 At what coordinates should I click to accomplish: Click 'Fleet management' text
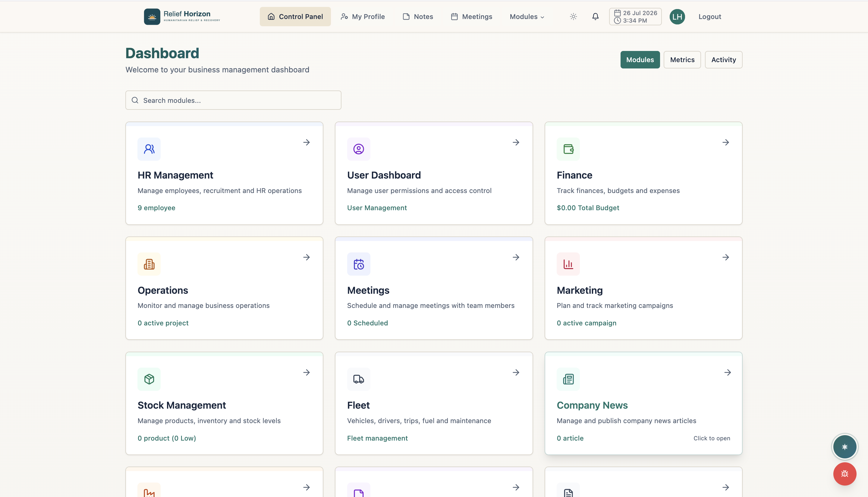tap(377, 438)
